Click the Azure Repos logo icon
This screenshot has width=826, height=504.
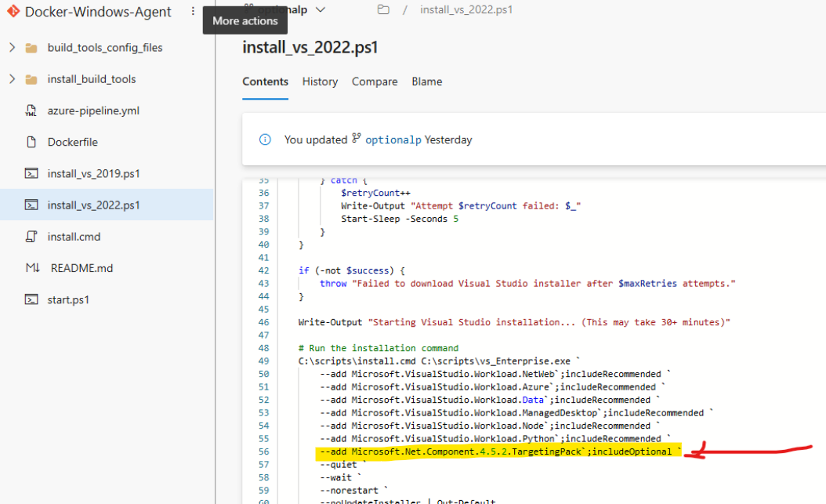click(13, 11)
